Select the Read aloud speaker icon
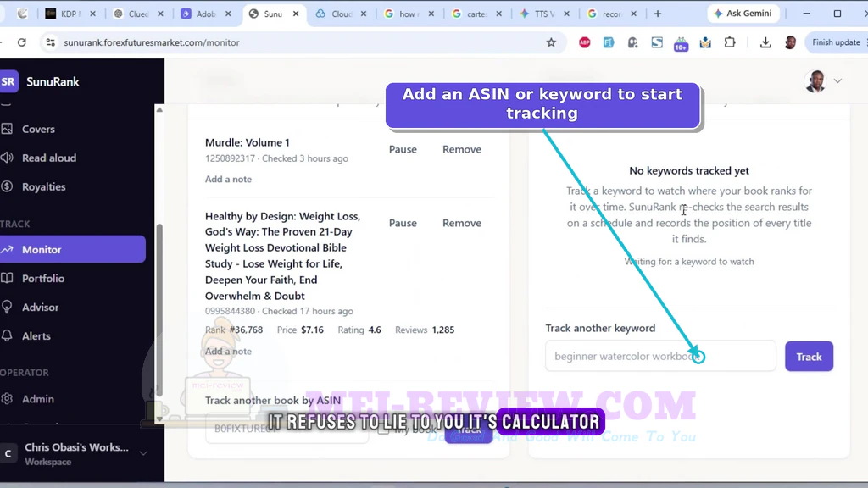868x488 pixels. pyautogui.click(x=7, y=158)
